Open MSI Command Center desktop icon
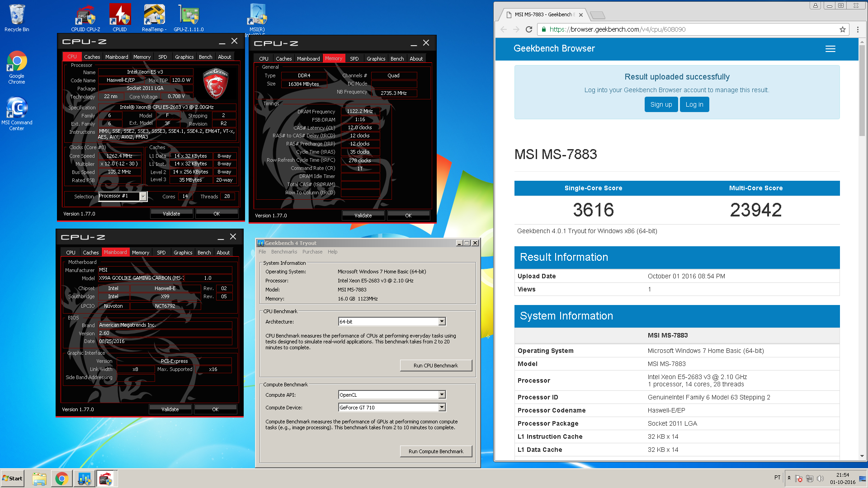The width and height of the screenshot is (868, 488). tap(17, 114)
